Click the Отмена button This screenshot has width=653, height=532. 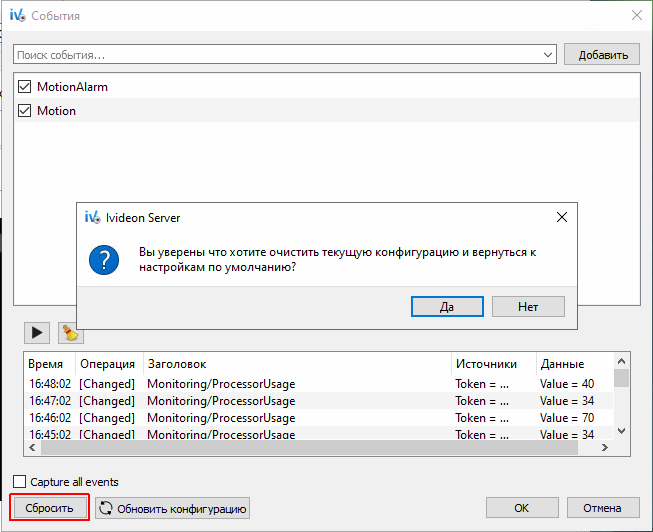tap(603, 508)
